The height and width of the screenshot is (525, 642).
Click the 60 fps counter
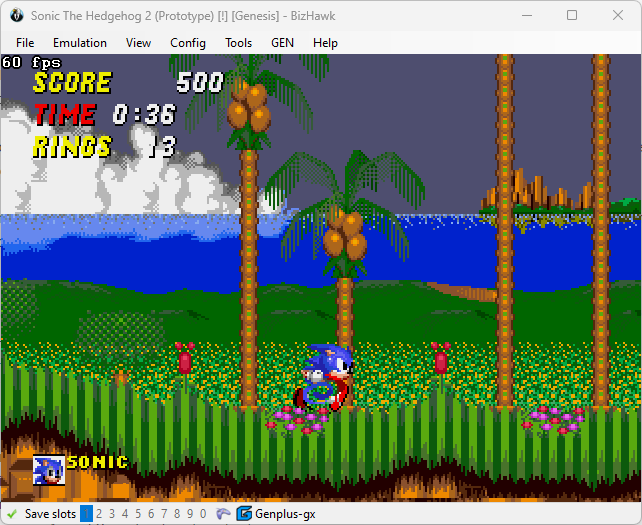[x=32, y=63]
